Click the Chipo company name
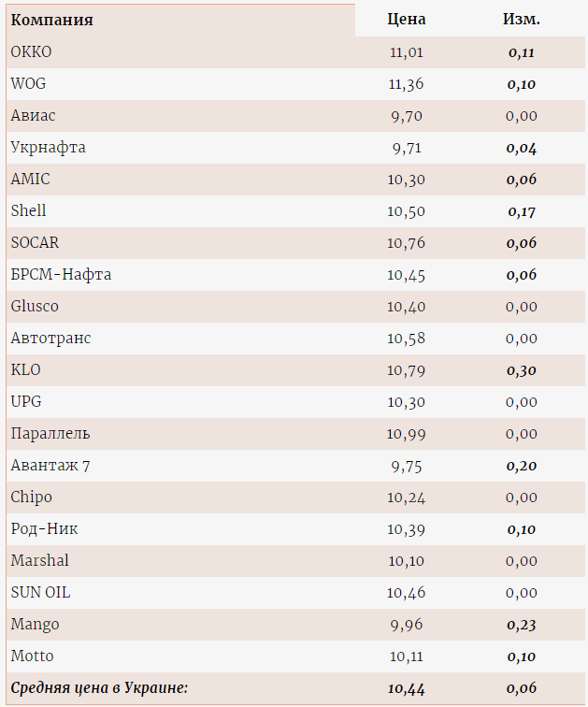This screenshot has height=707, width=588. click(x=32, y=498)
